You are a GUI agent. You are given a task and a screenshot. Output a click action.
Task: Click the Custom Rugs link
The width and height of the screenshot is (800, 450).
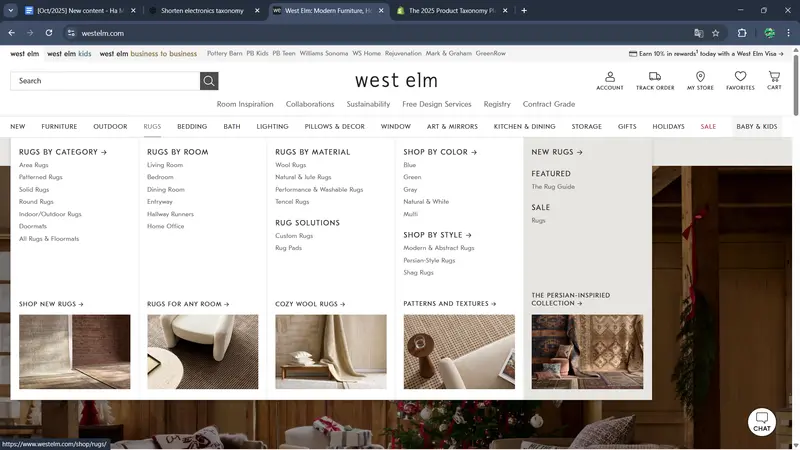pyautogui.click(x=294, y=236)
